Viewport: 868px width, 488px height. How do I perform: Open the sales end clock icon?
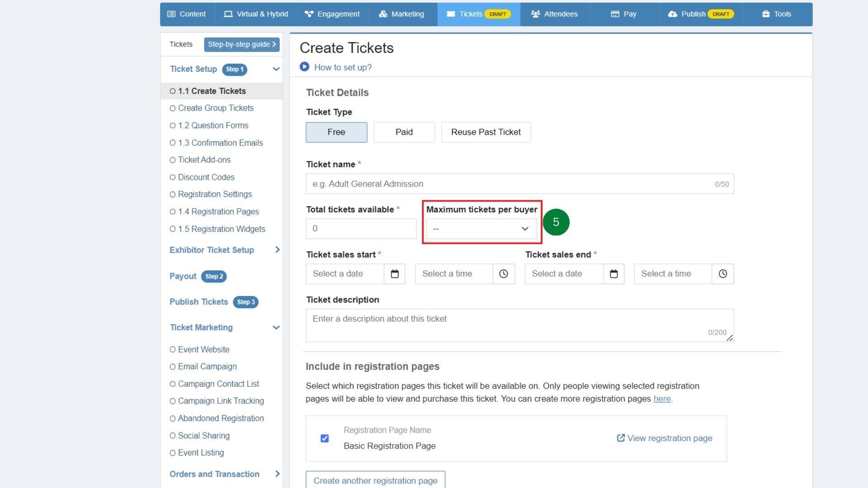723,274
